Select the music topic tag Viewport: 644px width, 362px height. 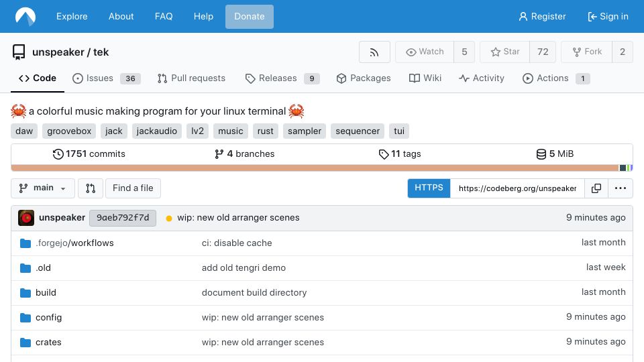click(230, 131)
